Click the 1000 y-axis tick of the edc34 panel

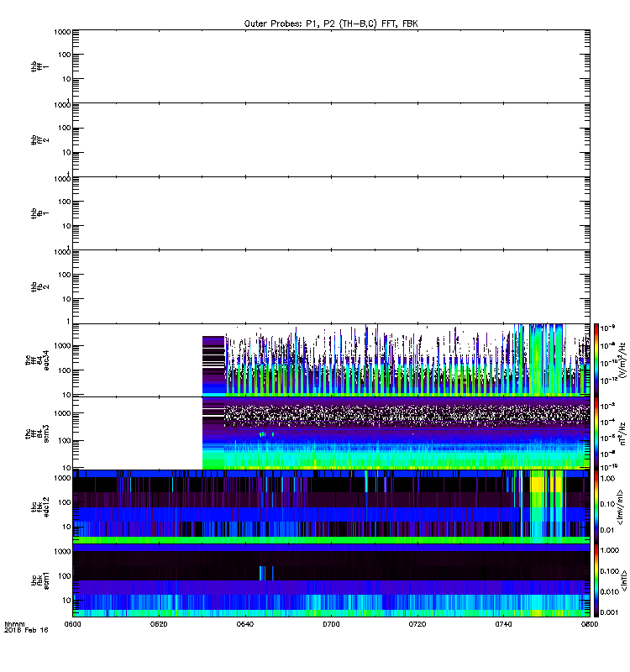[x=62, y=346]
